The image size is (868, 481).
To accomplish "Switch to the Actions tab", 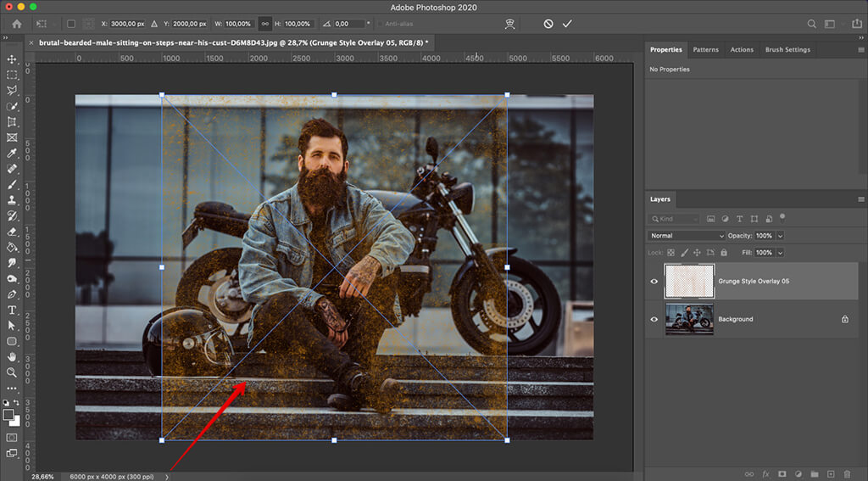I will tap(742, 50).
